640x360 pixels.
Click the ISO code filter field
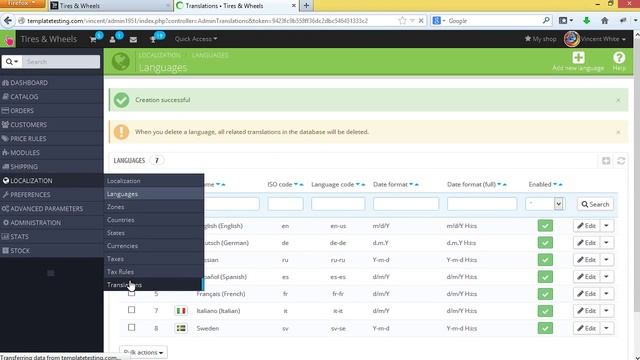(285, 204)
